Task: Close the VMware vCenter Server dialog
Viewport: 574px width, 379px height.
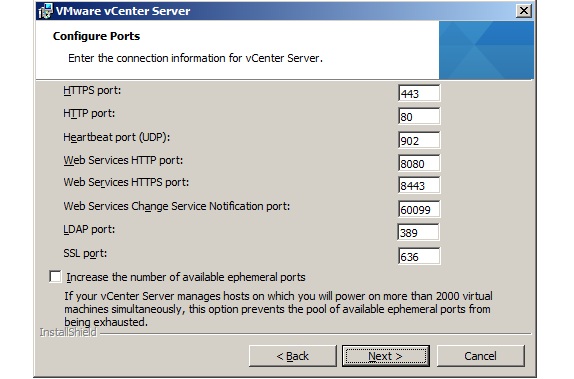Action: click(524, 11)
